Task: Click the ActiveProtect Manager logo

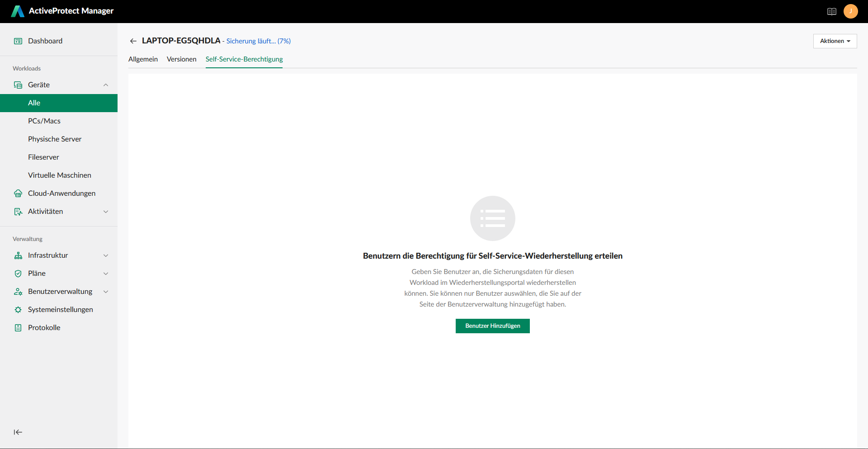Action: (18, 11)
